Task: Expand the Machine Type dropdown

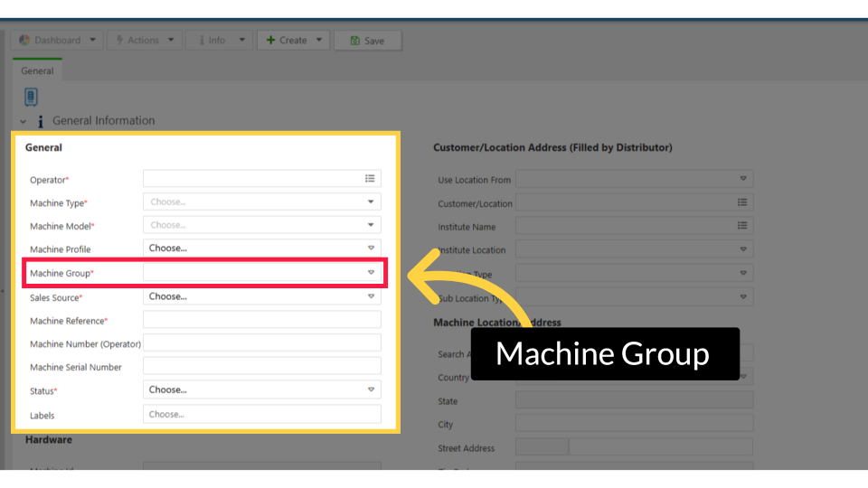Action: 370,202
